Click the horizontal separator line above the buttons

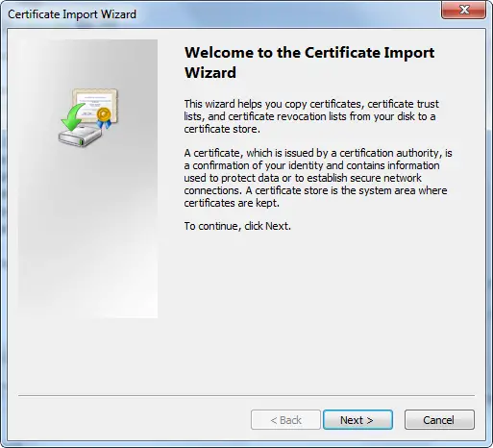pos(246,395)
